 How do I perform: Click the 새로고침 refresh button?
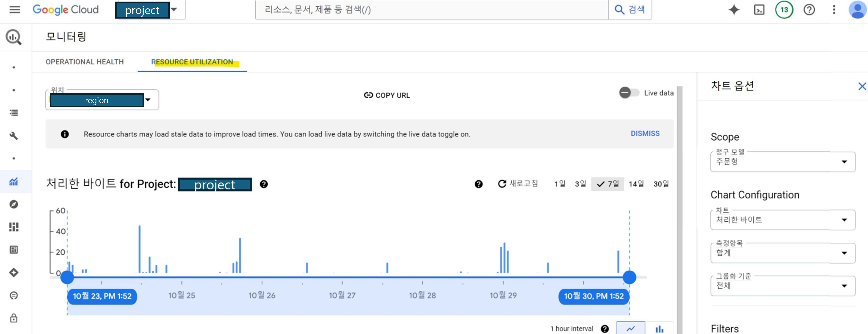pos(518,184)
